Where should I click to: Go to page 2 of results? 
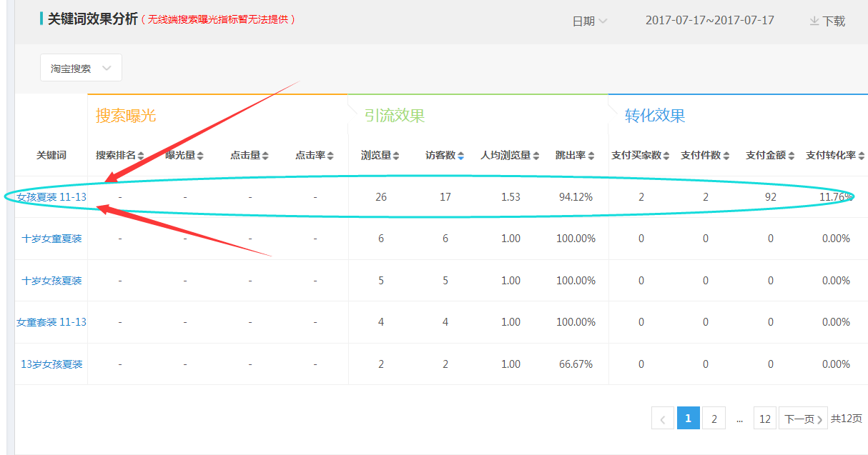(714, 419)
